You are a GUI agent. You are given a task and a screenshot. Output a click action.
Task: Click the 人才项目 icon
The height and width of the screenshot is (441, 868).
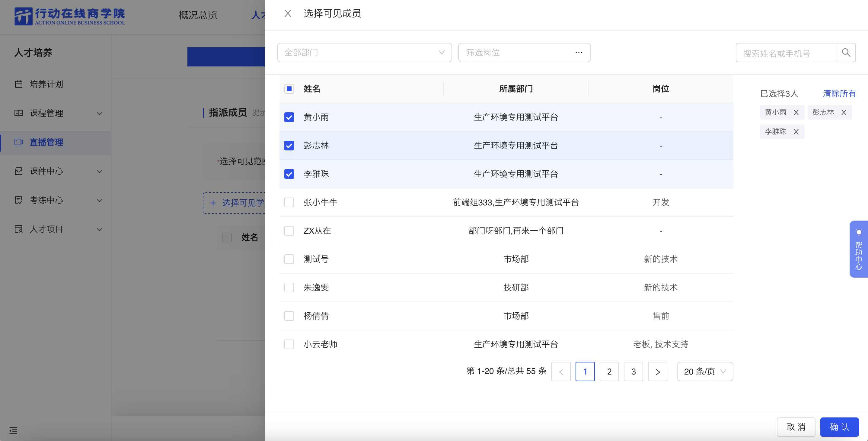click(x=18, y=229)
